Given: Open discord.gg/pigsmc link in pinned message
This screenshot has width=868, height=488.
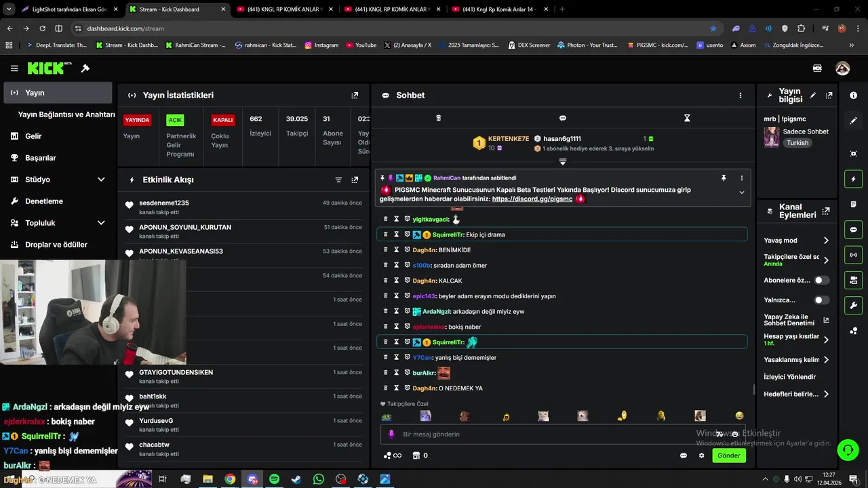Looking at the screenshot, I should (532, 199).
